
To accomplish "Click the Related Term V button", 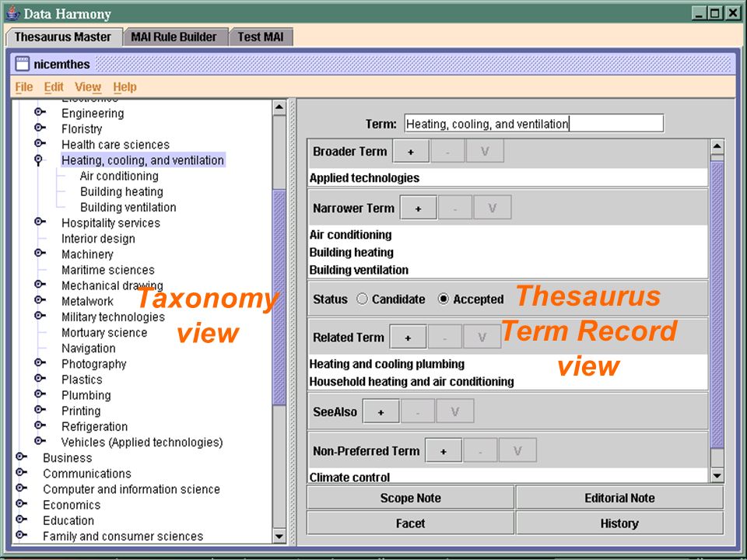I will coord(482,337).
